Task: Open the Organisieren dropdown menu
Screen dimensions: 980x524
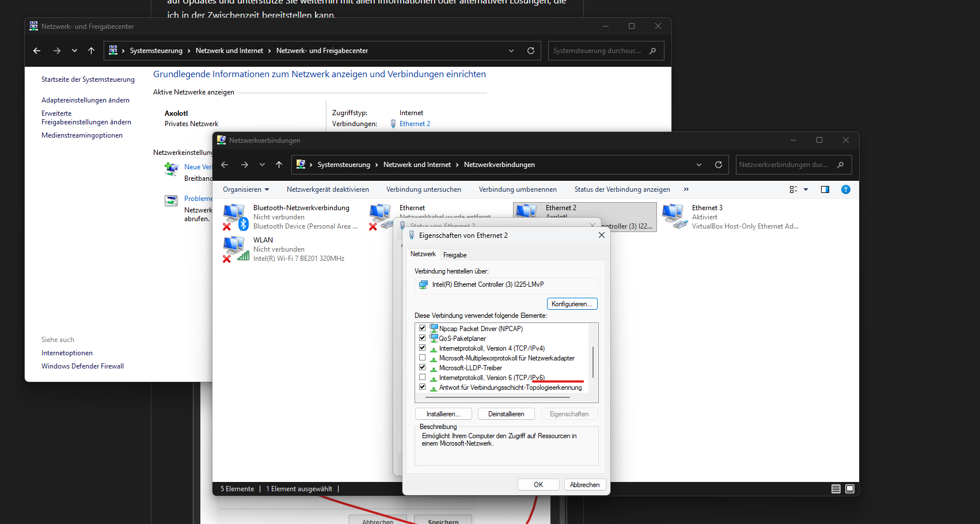Action: [246, 189]
